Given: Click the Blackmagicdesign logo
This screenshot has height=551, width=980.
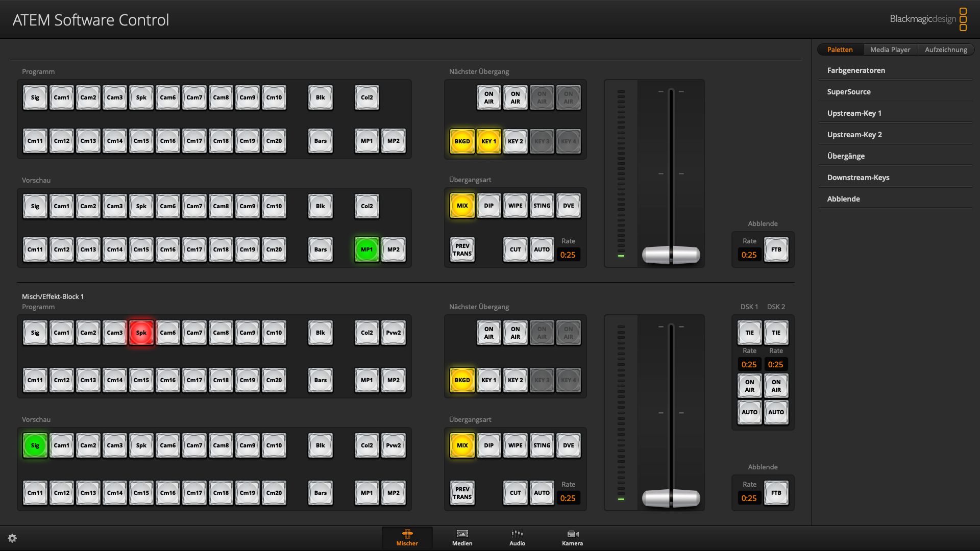Looking at the screenshot, I should coord(927,19).
